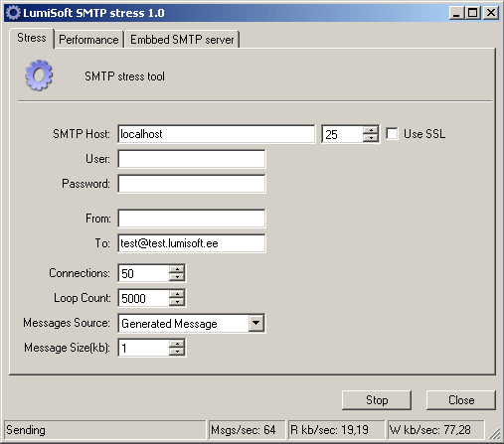
Task: Click the LumiSoft SMTP stress 1.0 title text
Action: pos(93,13)
